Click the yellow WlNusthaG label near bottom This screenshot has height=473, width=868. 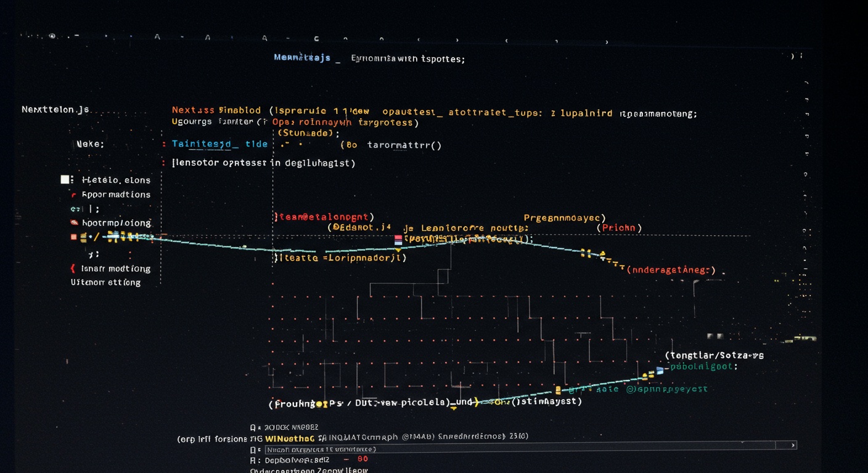pyautogui.click(x=290, y=439)
